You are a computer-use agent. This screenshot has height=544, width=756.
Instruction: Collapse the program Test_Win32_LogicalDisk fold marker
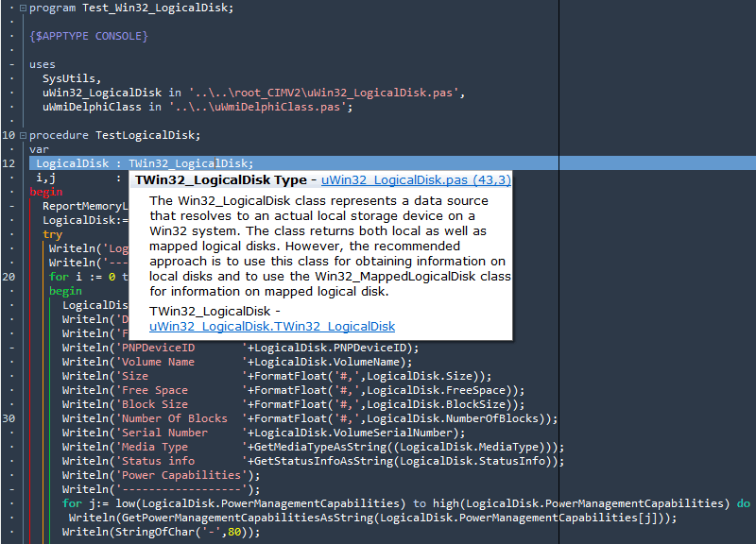coord(23,8)
